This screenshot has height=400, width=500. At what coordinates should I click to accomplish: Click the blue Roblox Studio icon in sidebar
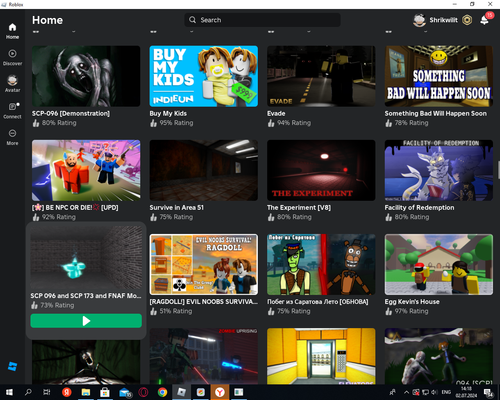[x=12, y=366]
